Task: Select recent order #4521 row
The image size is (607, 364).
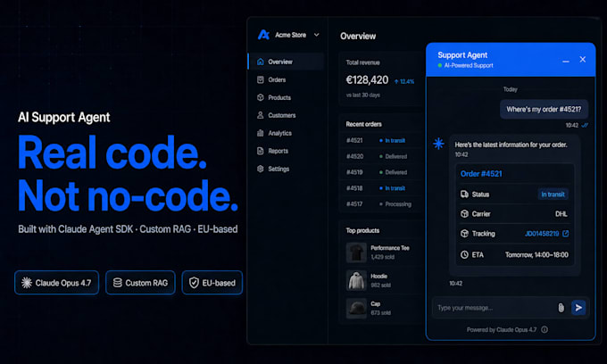Action: (x=380, y=140)
